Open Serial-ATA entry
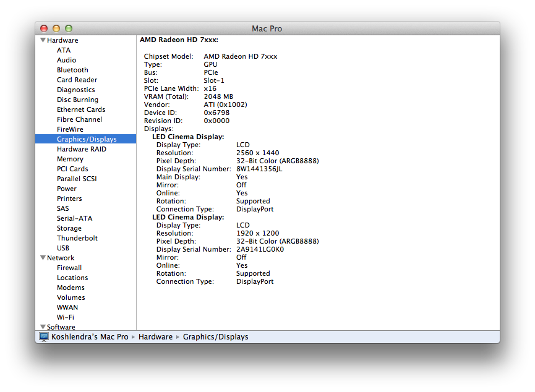535x392 pixels. pyautogui.click(x=75, y=218)
